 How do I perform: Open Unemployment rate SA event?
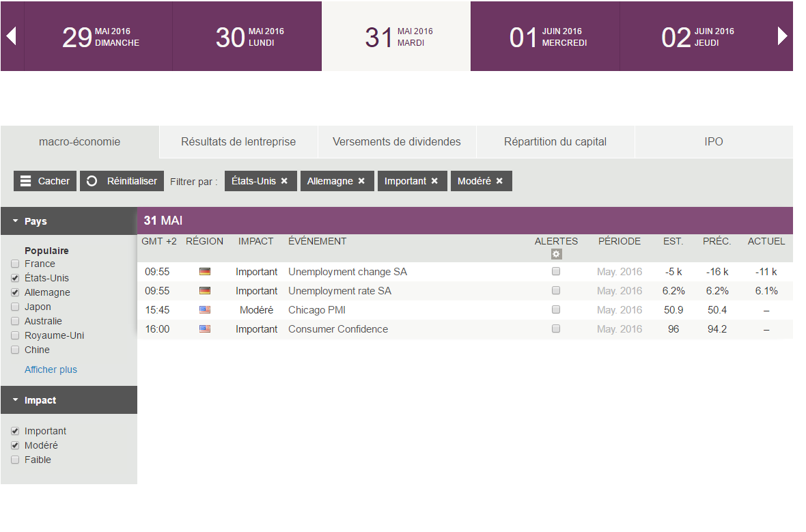pyautogui.click(x=339, y=291)
